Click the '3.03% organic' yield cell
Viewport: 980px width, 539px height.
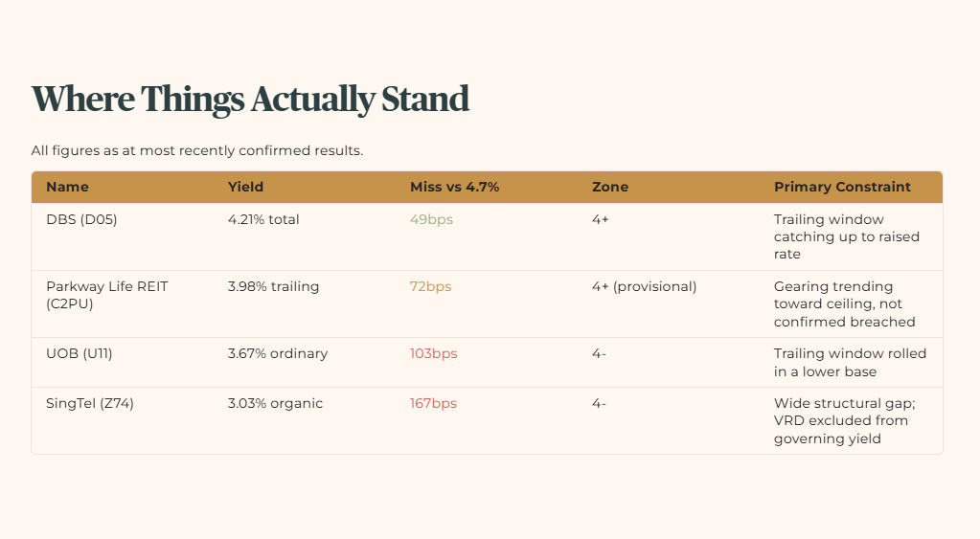(275, 403)
